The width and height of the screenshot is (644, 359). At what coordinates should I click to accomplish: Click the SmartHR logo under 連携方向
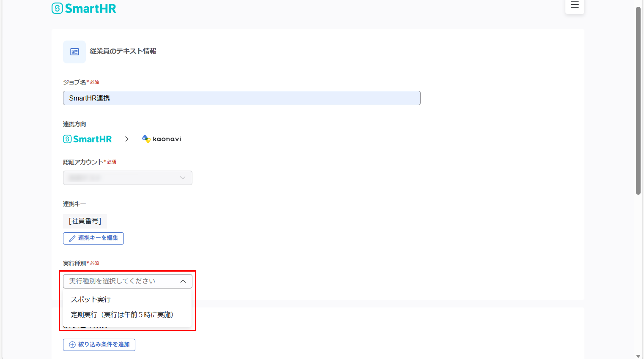click(87, 139)
